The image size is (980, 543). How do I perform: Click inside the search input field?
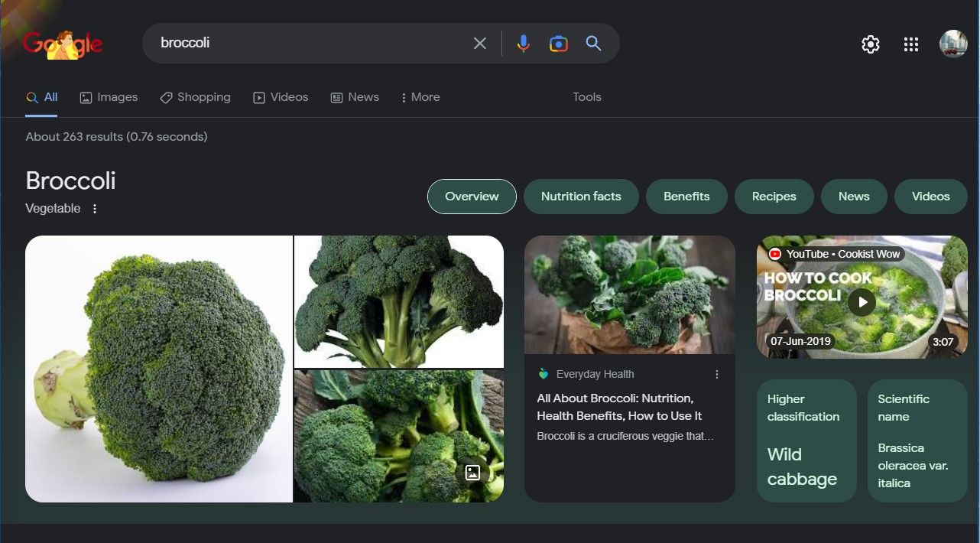coord(306,43)
